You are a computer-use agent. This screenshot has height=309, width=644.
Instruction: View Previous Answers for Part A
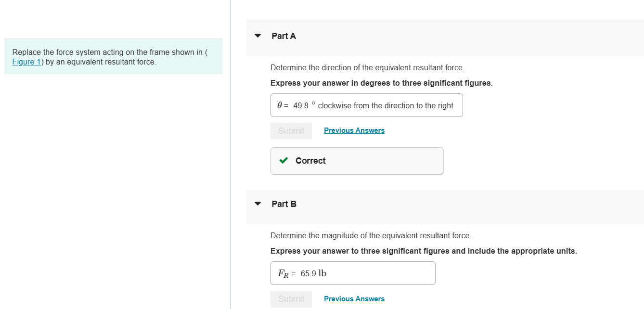tap(354, 130)
